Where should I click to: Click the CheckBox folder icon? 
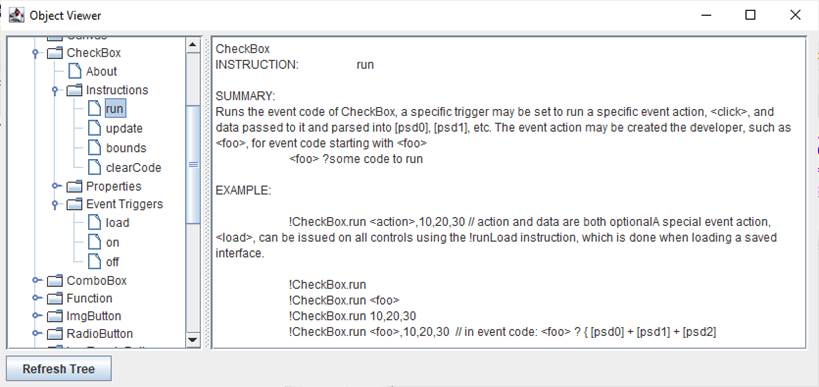[55, 53]
